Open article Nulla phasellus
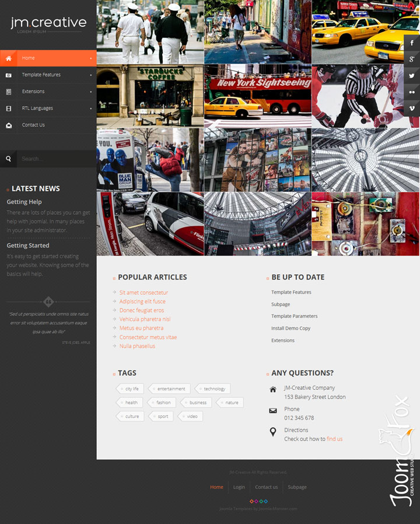Screen dimensions: 420x524 click(x=137, y=346)
